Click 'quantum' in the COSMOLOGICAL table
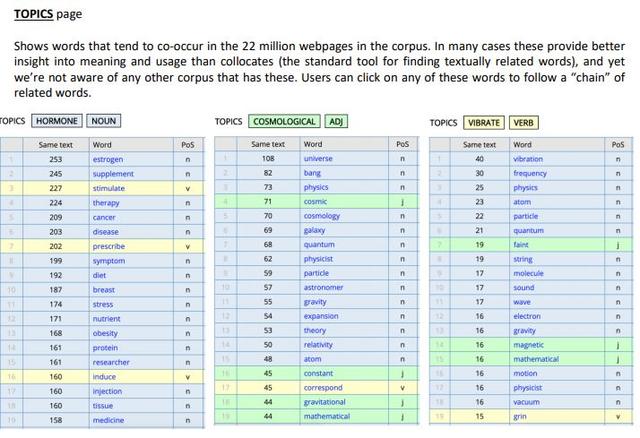640x438 pixels. (319, 245)
